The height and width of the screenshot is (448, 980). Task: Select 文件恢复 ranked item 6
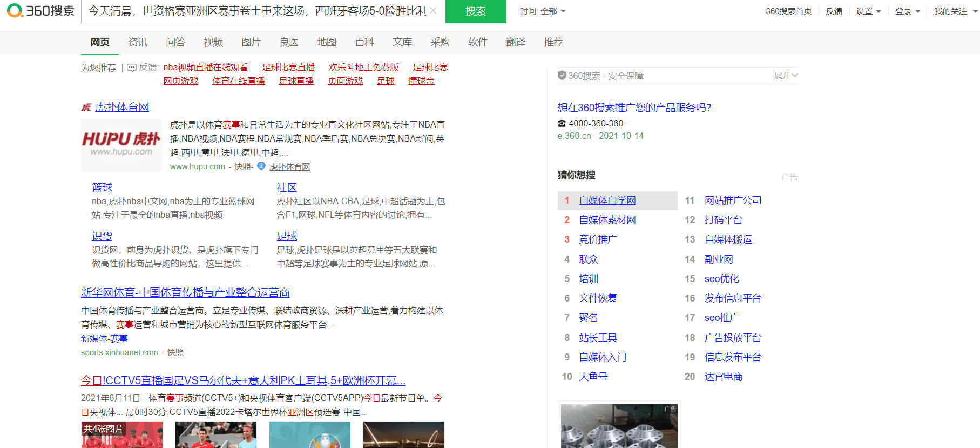pyautogui.click(x=598, y=298)
